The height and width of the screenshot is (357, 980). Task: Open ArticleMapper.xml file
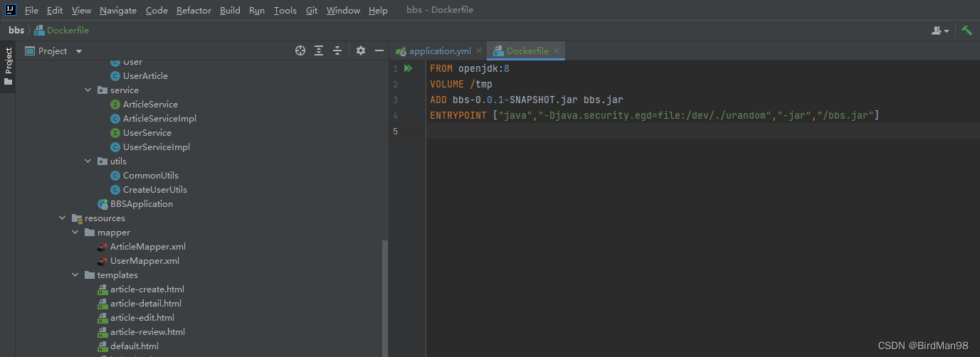(148, 247)
